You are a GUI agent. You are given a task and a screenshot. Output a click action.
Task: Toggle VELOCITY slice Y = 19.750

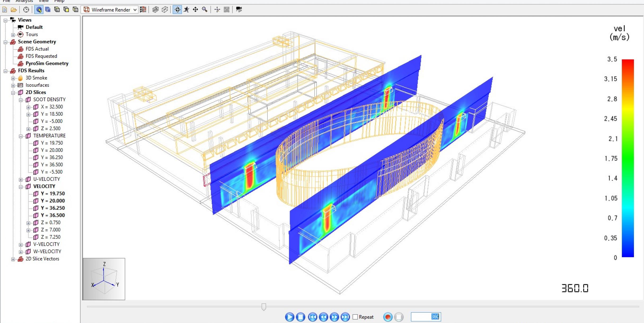point(53,194)
